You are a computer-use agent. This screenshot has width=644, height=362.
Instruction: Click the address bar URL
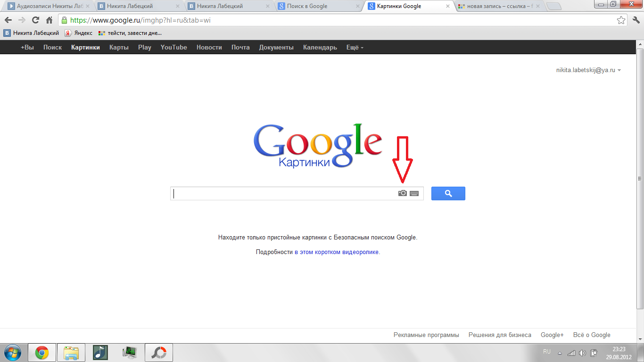pyautogui.click(x=140, y=20)
